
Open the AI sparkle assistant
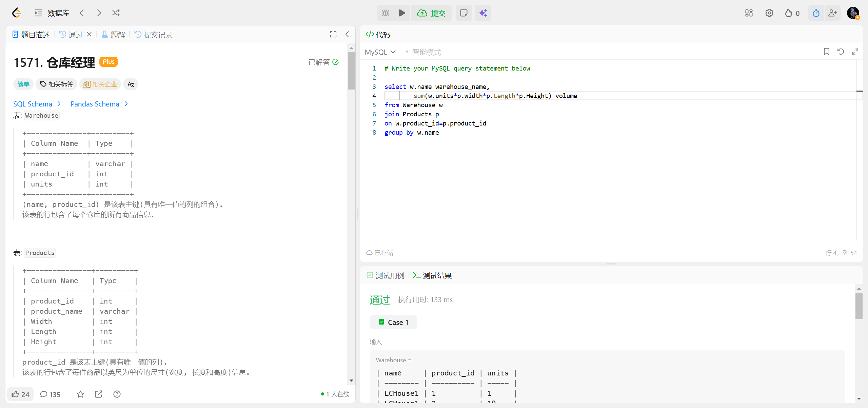pyautogui.click(x=483, y=13)
